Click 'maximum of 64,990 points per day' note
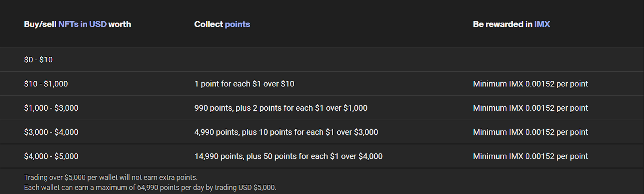The width and height of the screenshot is (644, 194). (150, 188)
